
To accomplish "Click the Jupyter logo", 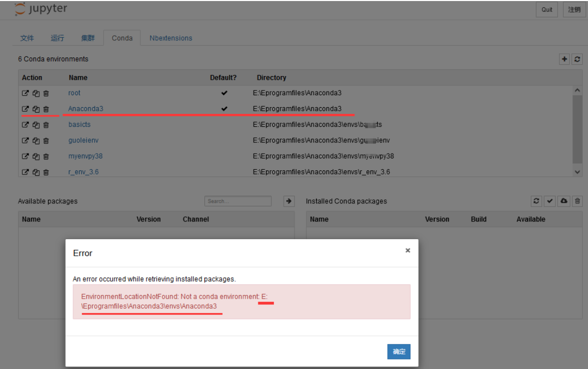I will (x=40, y=9).
